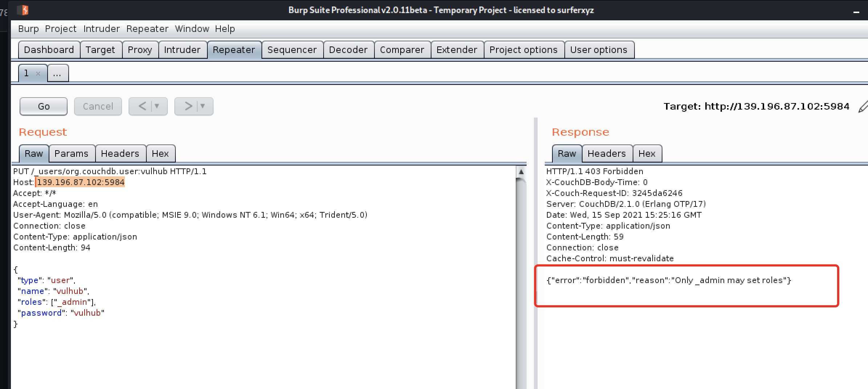Switch to the Target tab

100,50
